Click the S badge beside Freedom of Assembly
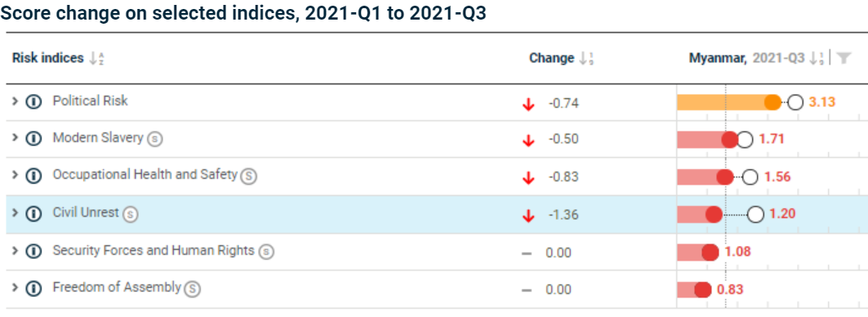The width and height of the screenshot is (868, 317). tap(192, 288)
